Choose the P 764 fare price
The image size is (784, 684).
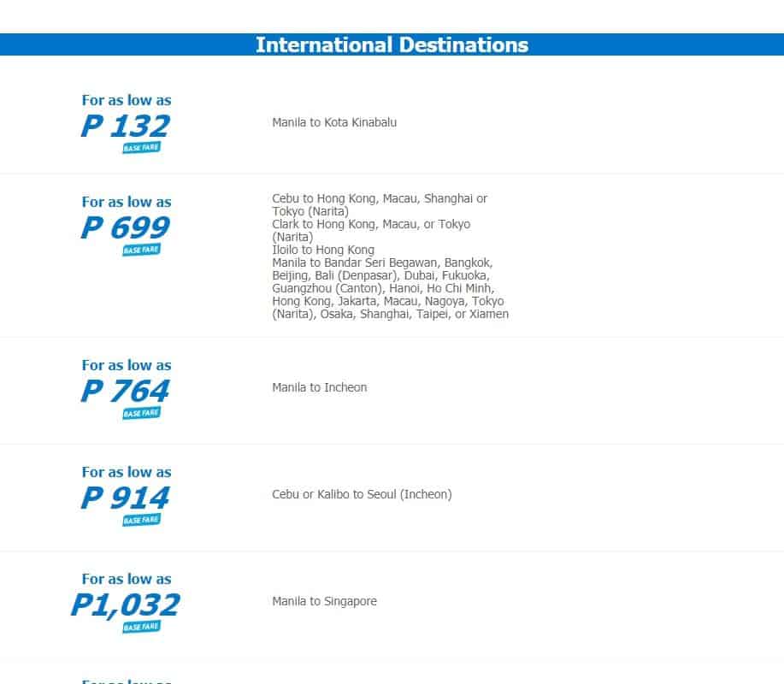(x=126, y=392)
